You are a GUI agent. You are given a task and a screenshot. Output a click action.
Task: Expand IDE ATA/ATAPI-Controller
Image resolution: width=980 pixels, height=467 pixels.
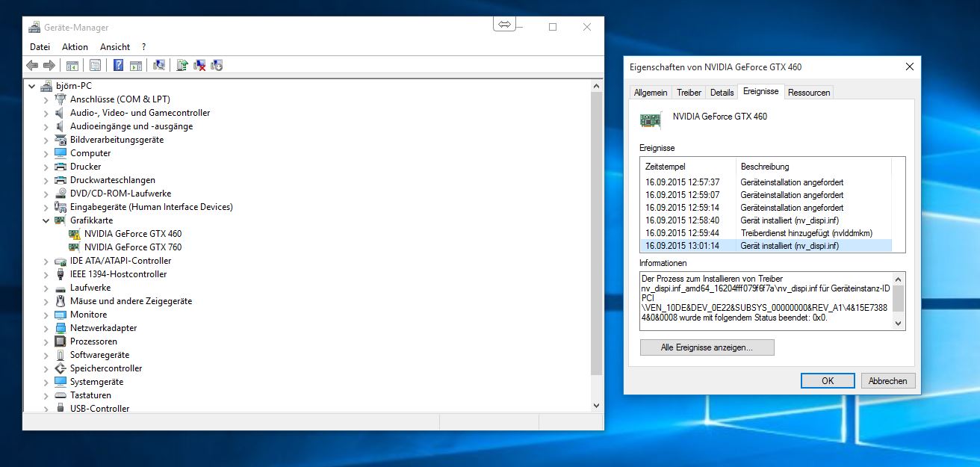[x=46, y=261]
